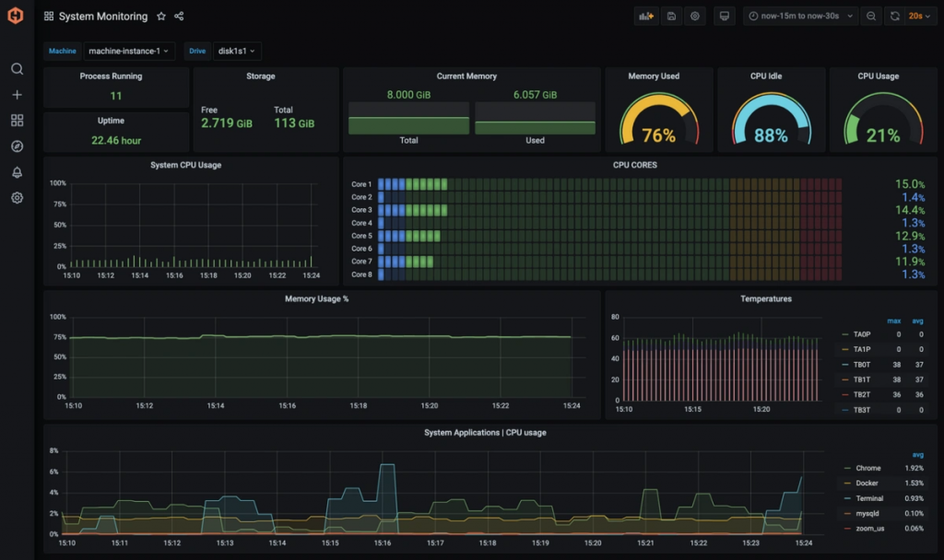Expand the Drive disk1s1 dropdown

(237, 52)
